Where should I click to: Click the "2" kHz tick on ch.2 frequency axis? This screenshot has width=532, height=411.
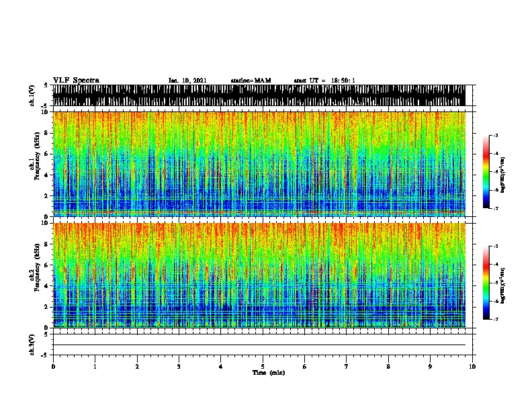pyautogui.click(x=47, y=307)
